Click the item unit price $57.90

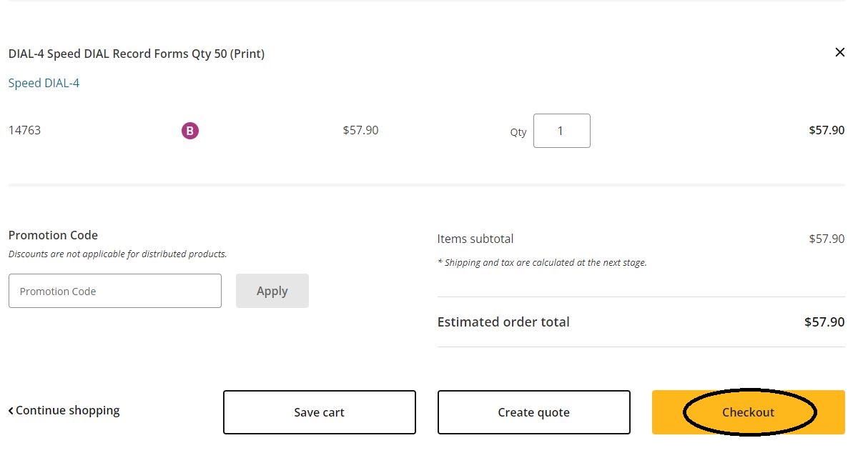(x=360, y=130)
